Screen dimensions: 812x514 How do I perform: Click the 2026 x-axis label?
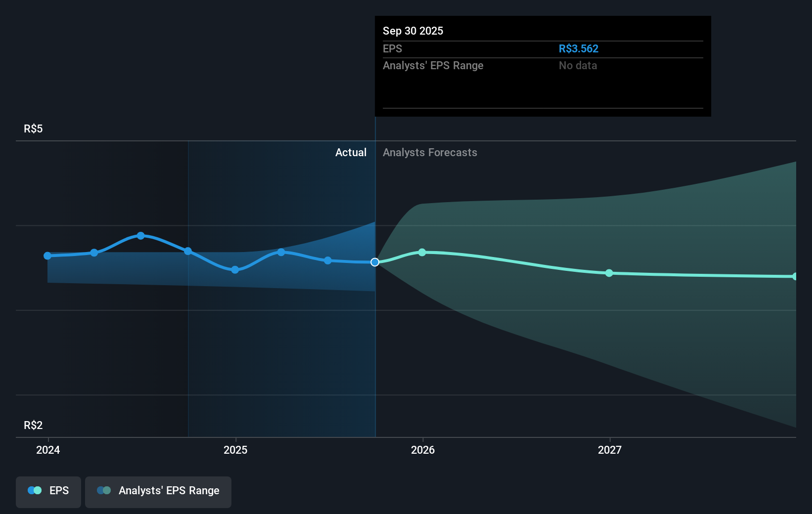pos(423,450)
